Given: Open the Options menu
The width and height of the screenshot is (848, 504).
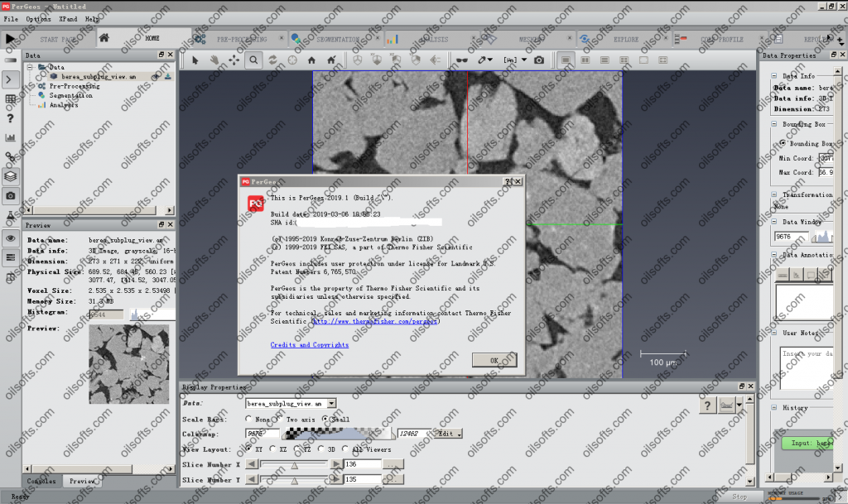Looking at the screenshot, I should 38,19.
